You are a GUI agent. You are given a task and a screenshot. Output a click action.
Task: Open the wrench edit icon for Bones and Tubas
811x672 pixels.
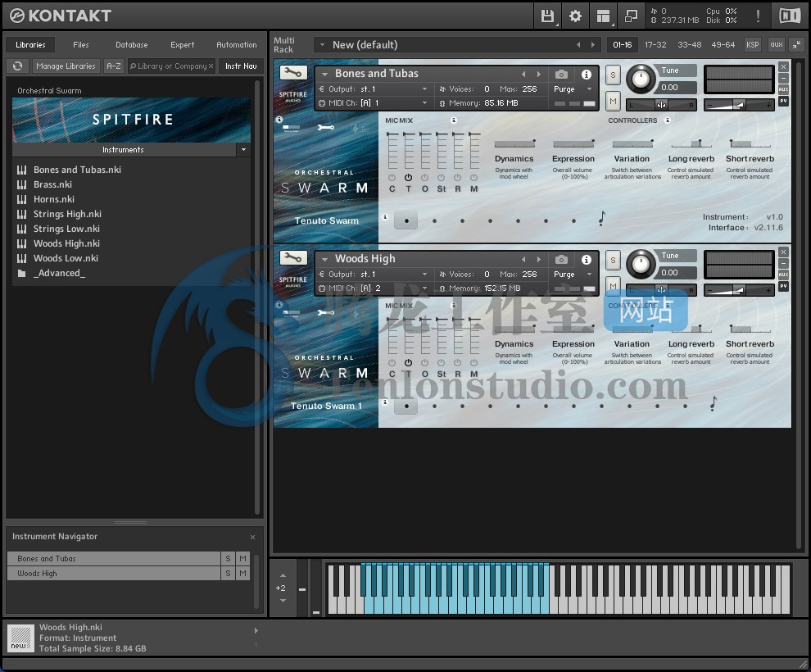point(293,73)
